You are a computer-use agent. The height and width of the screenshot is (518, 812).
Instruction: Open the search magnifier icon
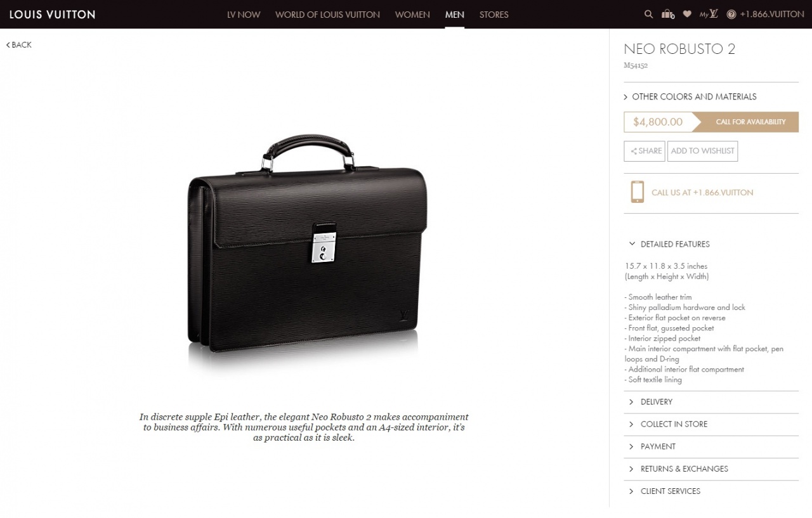pyautogui.click(x=648, y=14)
